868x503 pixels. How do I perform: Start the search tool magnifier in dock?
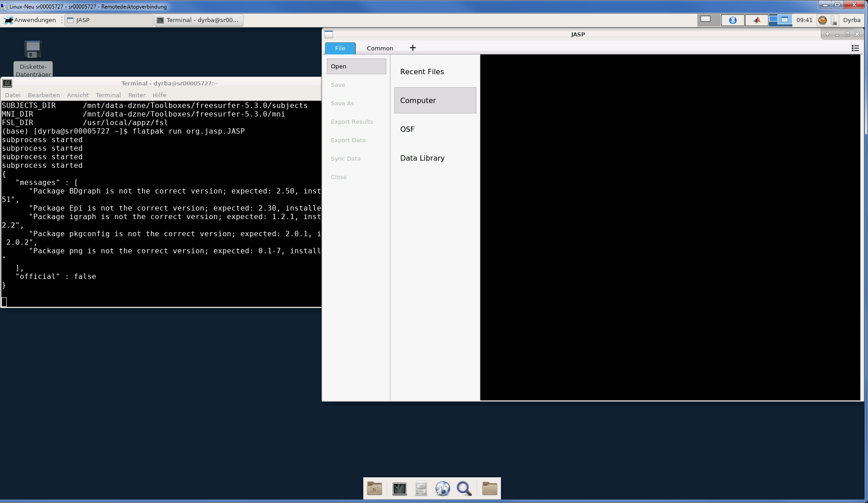[464, 488]
